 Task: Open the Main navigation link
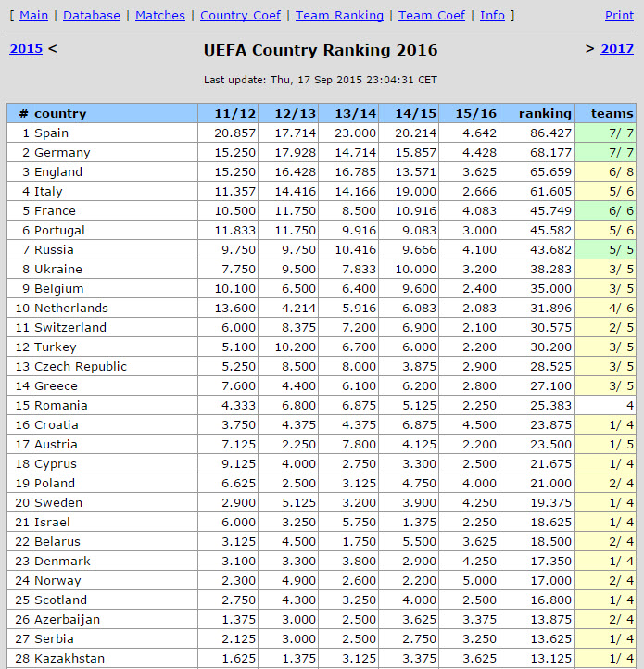[33, 16]
